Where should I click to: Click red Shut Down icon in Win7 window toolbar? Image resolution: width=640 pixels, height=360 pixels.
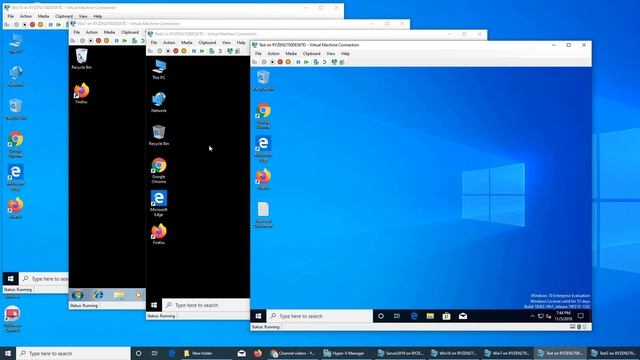point(98,41)
